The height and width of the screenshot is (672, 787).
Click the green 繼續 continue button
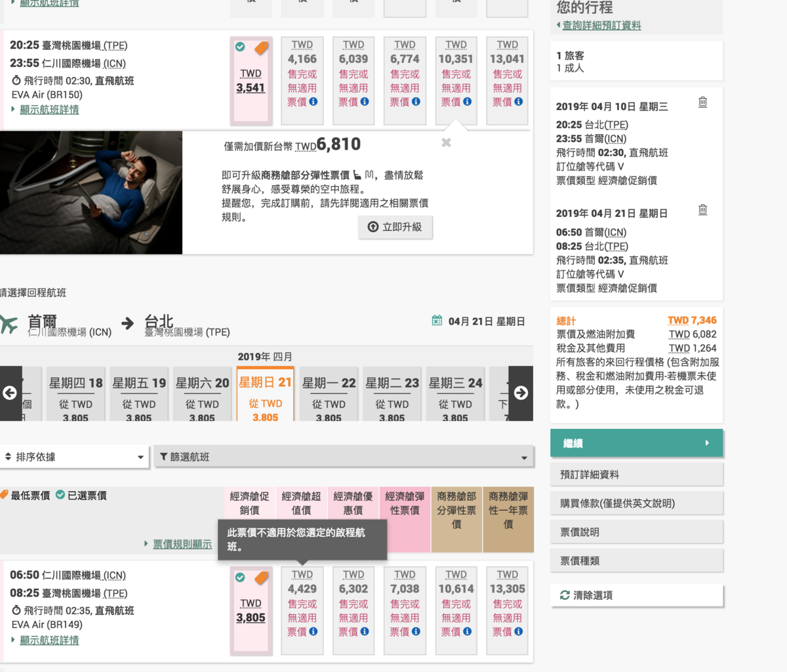click(x=637, y=443)
